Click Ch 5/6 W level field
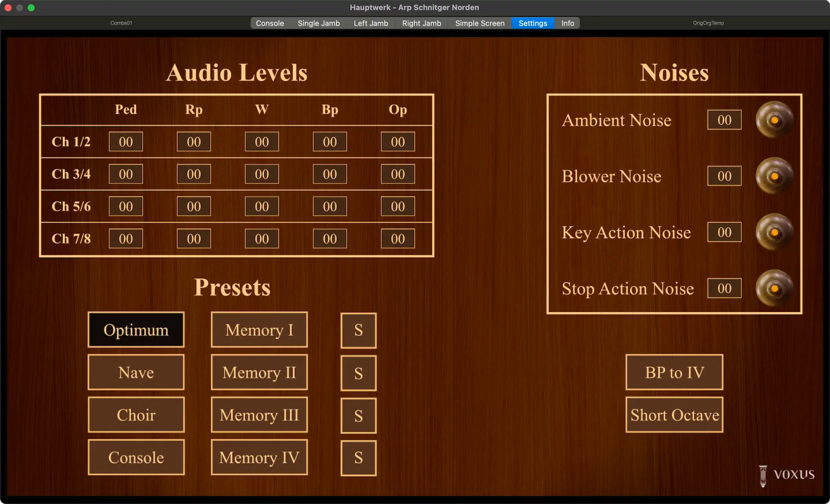Image resolution: width=830 pixels, height=504 pixels. [x=262, y=207]
